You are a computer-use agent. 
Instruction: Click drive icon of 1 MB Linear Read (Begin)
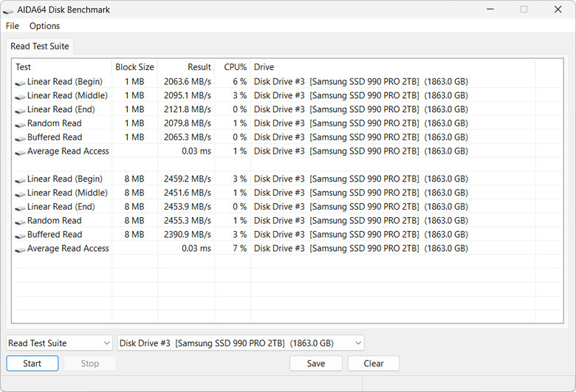point(20,83)
